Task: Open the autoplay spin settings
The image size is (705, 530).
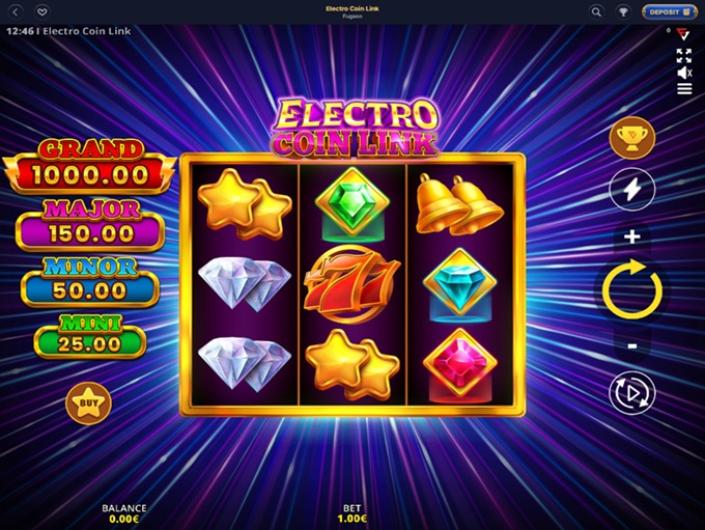Action: (632, 393)
